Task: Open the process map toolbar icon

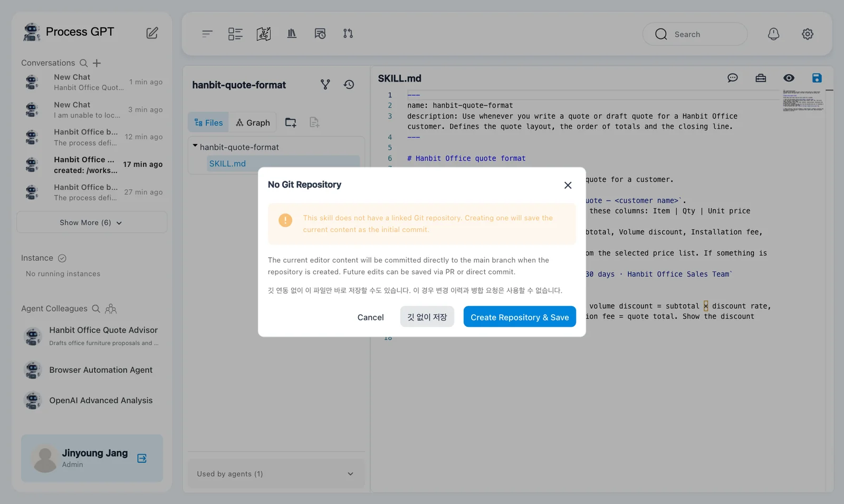Action: pyautogui.click(x=264, y=34)
